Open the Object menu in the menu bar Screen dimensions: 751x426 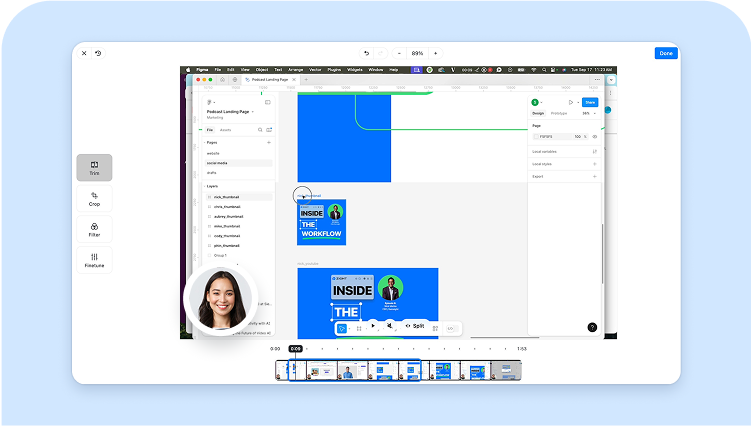tap(262, 70)
